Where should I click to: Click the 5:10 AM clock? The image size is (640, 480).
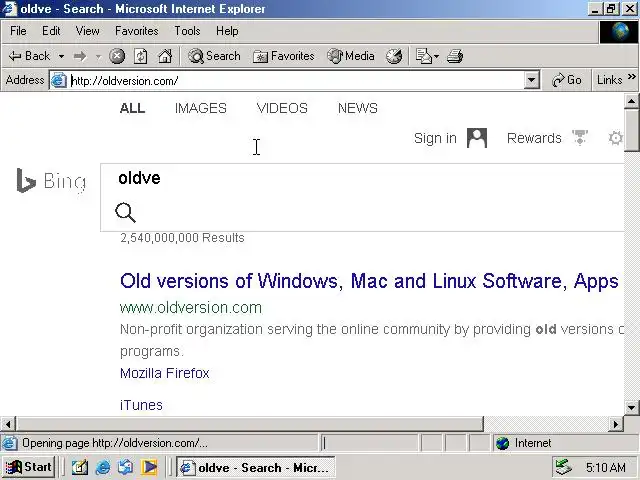tap(606, 467)
